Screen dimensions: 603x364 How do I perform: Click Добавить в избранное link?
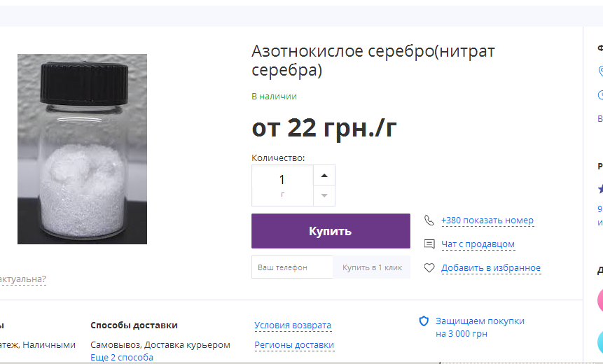(491, 268)
